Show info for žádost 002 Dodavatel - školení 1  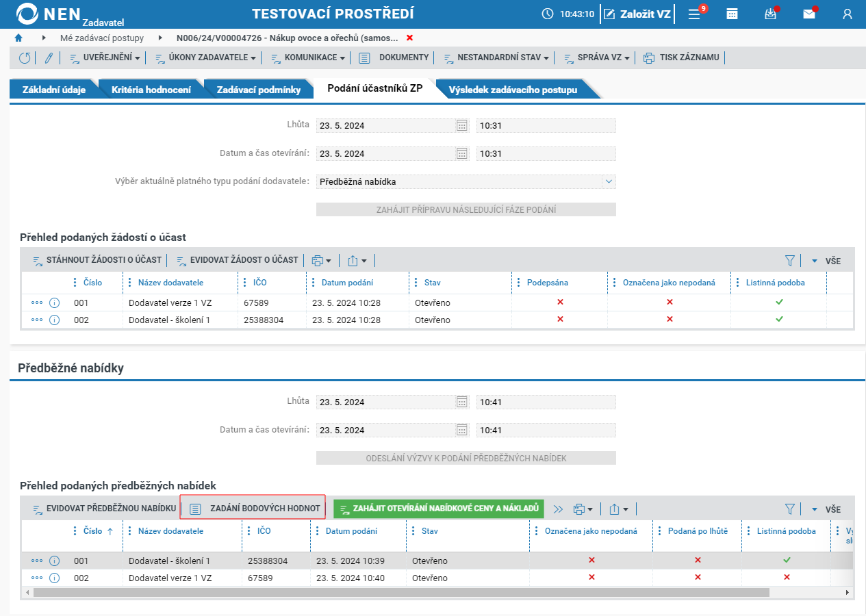55,320
